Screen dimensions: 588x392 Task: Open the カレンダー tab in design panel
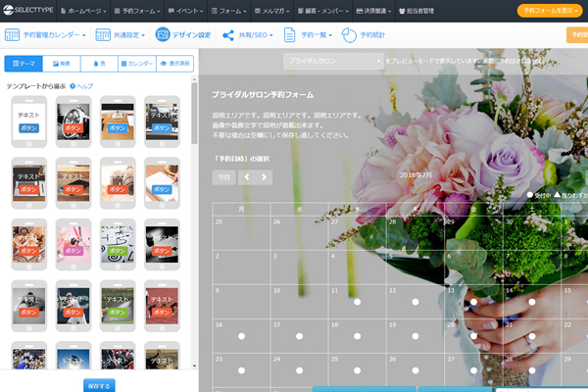point(136,64)
